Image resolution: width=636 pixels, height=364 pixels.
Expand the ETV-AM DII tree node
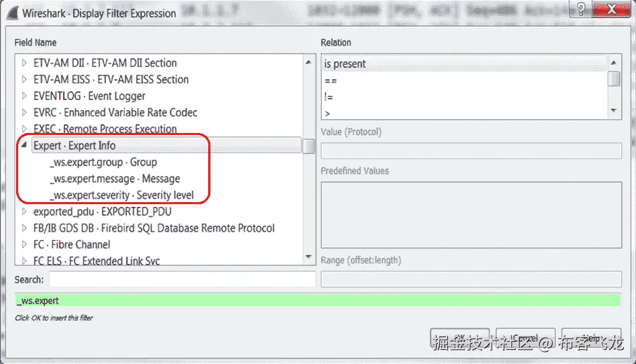click(x=24, y=63)
